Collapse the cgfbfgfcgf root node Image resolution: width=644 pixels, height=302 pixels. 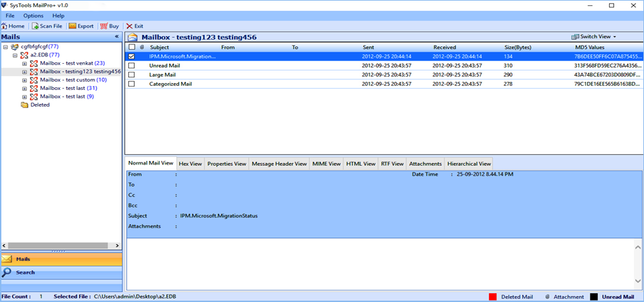click(x=5, y=47)
